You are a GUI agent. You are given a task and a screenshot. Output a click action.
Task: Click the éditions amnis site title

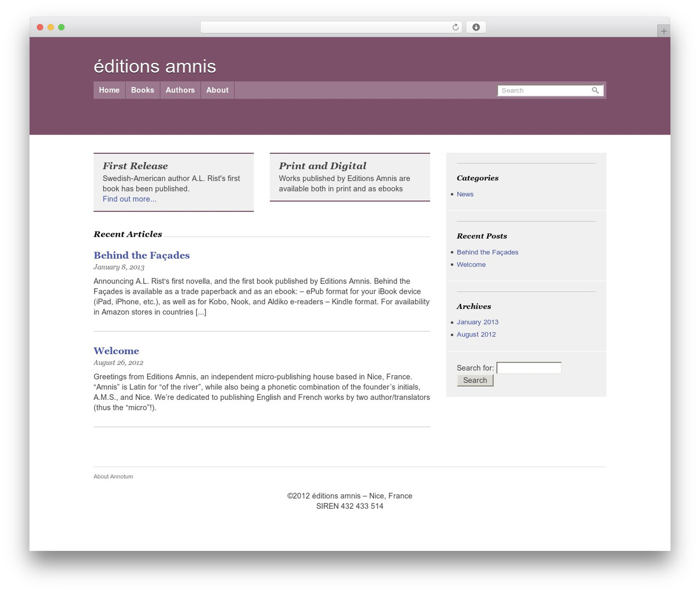click(x=155, y=66)
